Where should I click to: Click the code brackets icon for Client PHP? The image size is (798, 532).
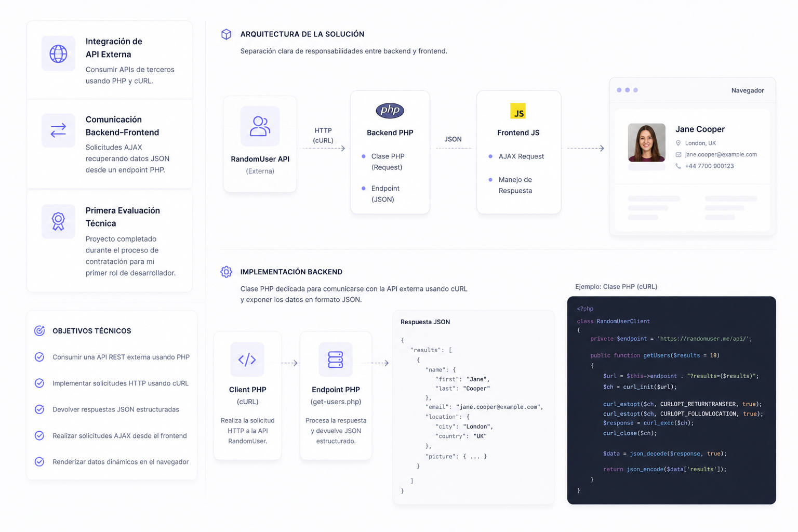click(x=247, y=360)
